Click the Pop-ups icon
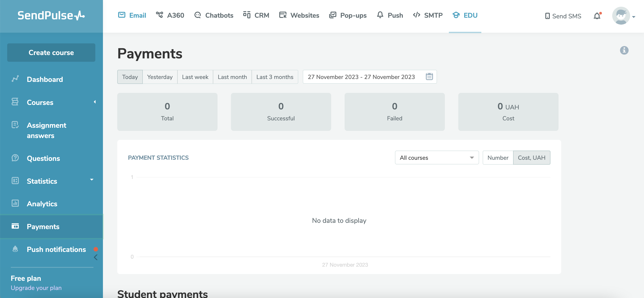 tap(333, 15)
